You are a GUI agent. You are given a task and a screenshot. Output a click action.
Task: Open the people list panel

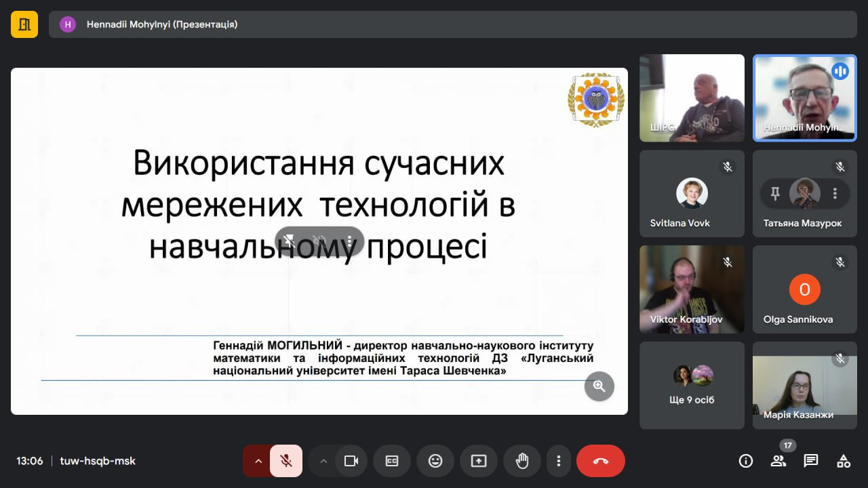click(x=778, y=461)
